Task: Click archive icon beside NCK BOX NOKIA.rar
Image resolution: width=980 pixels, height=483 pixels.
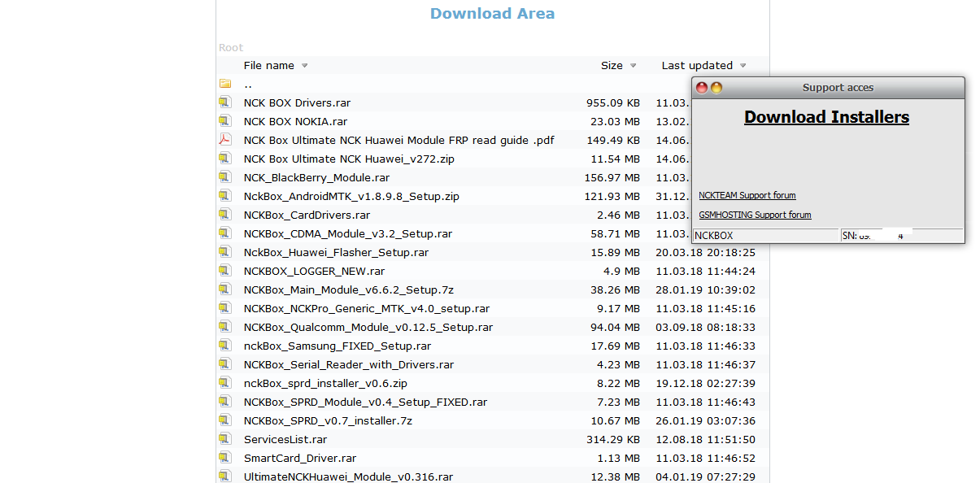Action: tap(225, 121)
